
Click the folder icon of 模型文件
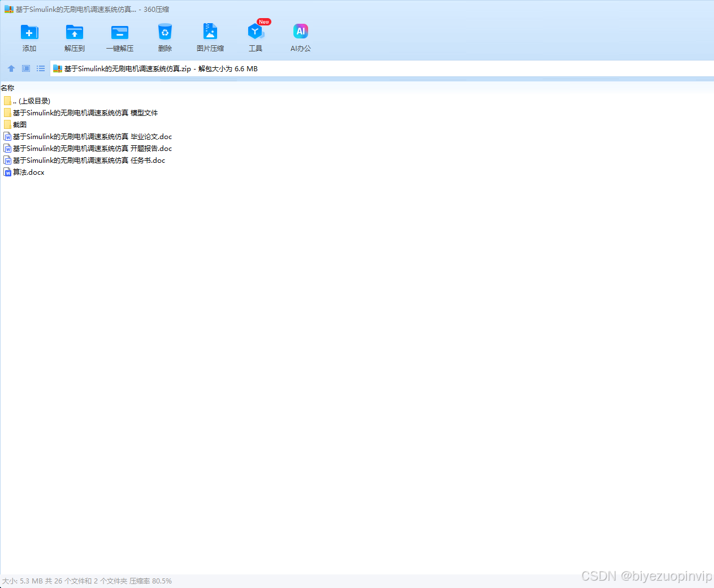coord(7,113)
